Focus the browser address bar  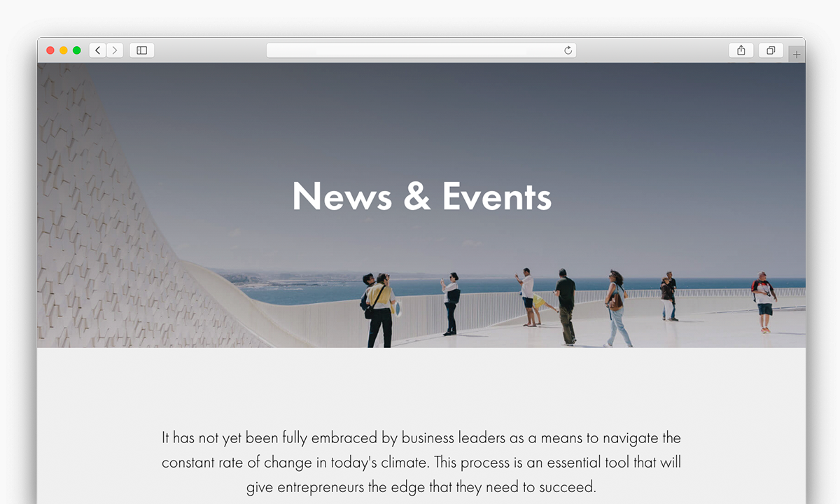[421, 50]
